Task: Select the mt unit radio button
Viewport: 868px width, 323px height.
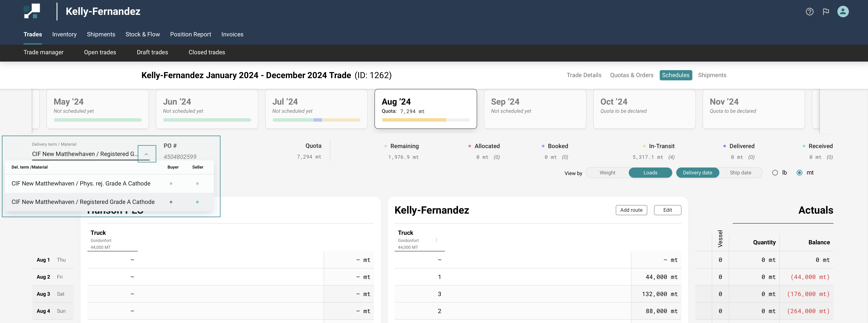Action: click(799, 173)
